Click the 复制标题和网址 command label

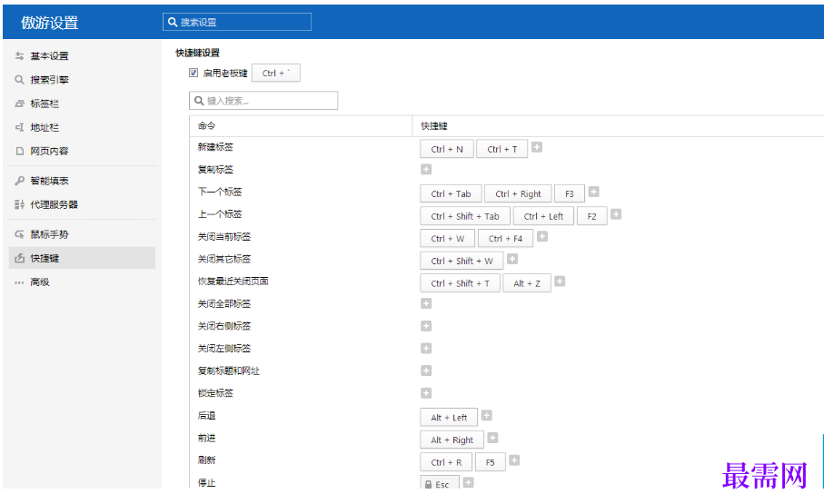pyautogui.click(x=229, y=371)
